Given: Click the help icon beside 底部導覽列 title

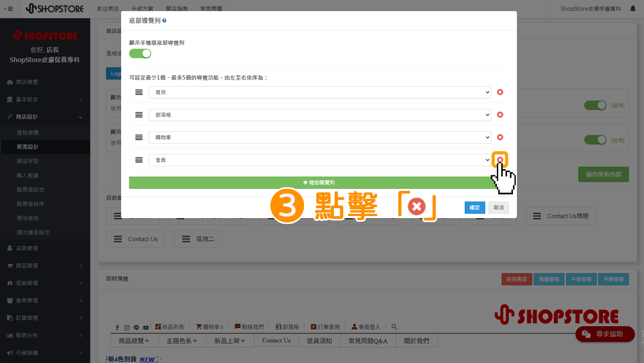Looking at the screenshot, I should tap(164, 21).
